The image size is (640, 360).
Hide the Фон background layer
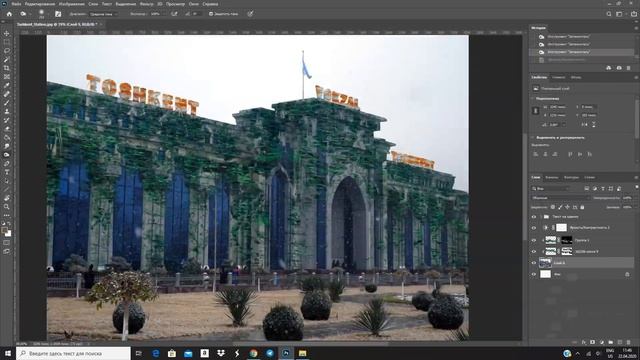point(534,274)
